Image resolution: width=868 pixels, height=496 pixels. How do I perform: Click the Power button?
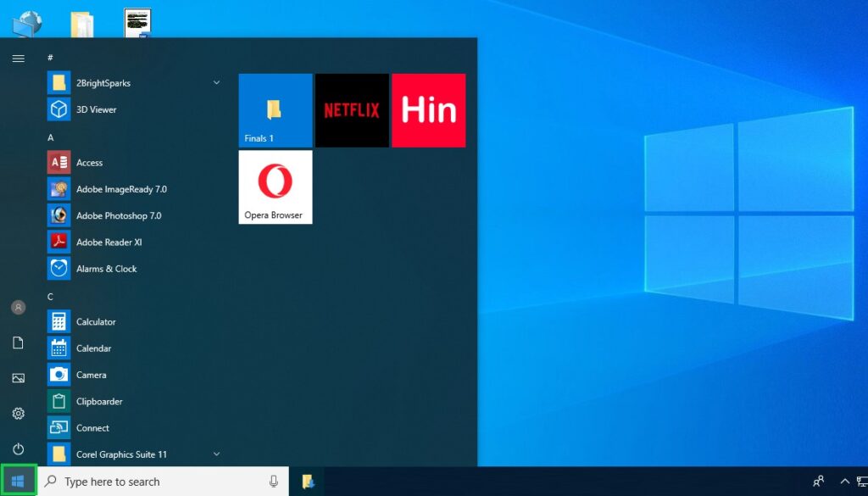click(18, 449)
